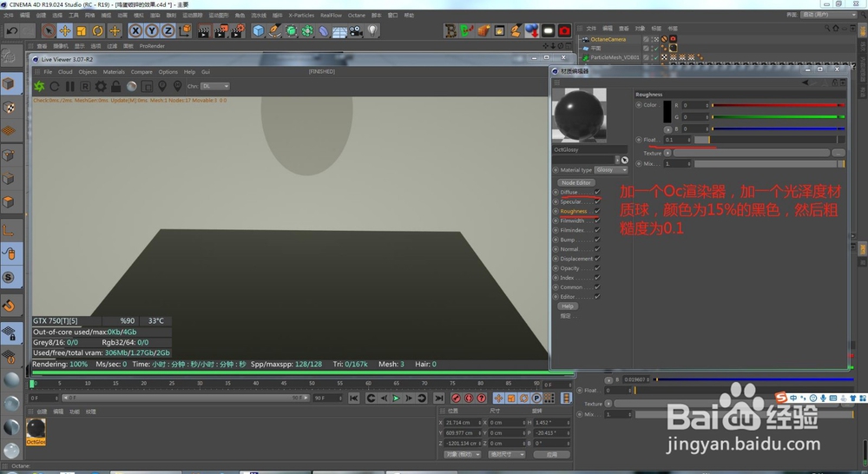The image size is (868, 474).
Task: Select the Scale tool in the top toolbar
Action: (x=82, y=31)
